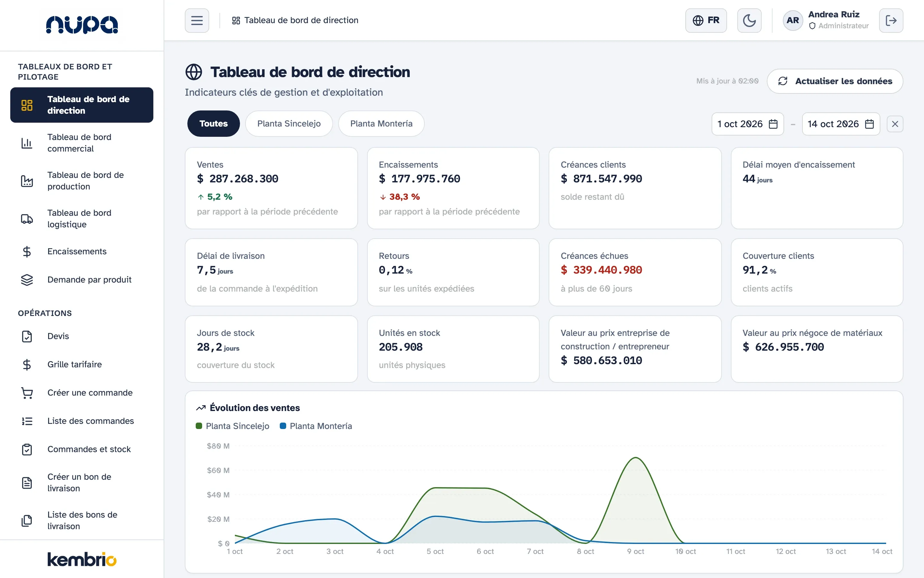Click the Créances échues value $ 339.440.980

coord(601,270)
